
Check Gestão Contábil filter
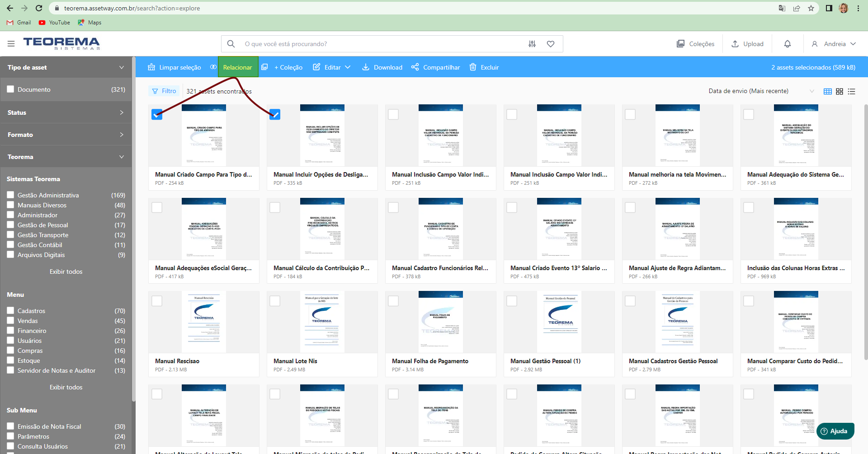[x=10, y=244]
